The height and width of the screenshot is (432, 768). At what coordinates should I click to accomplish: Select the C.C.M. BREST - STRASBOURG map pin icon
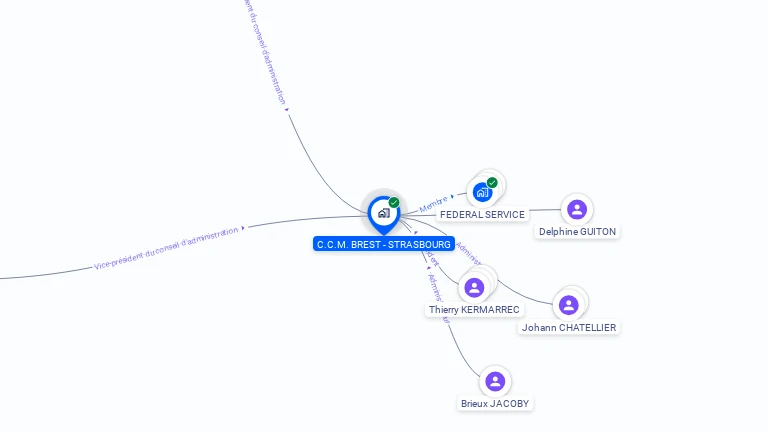tap(384, 215)
